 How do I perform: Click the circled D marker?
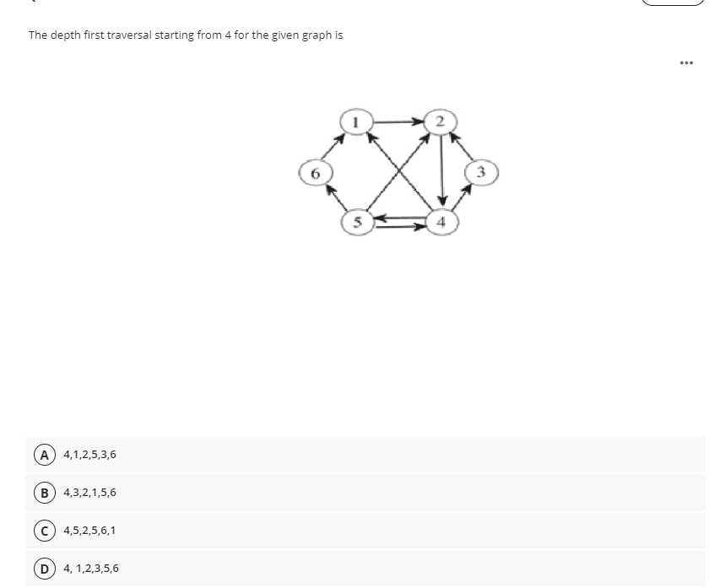click(x=44, y=568)
